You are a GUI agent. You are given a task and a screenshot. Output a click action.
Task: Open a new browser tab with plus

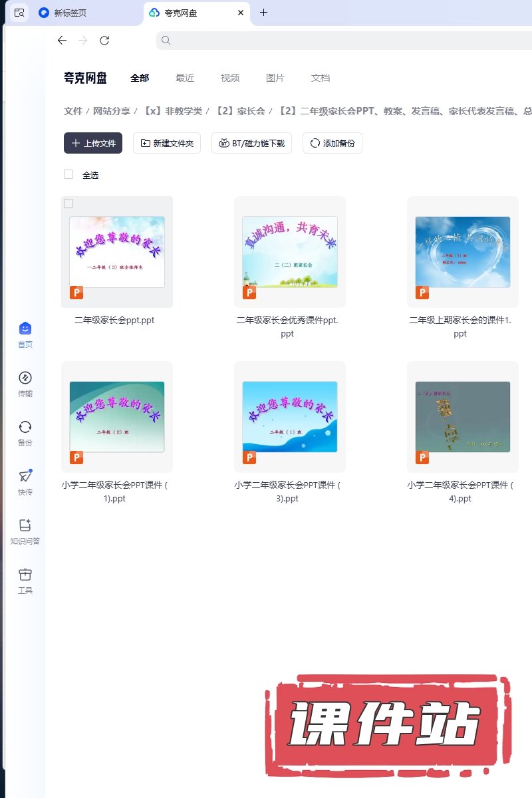(x=263, y=13)
